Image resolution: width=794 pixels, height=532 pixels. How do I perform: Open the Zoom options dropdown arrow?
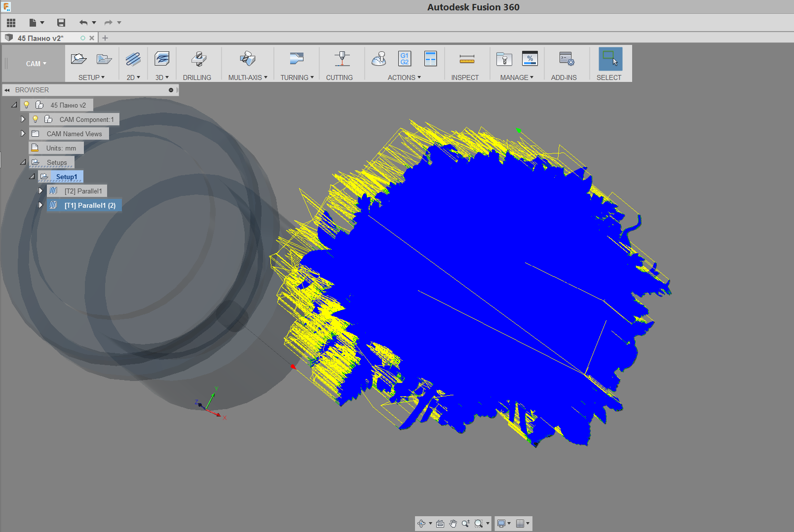[x=488, y=524]
